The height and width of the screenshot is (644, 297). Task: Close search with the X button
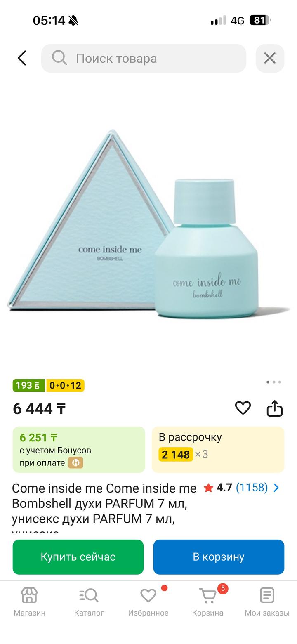[270, 58]
